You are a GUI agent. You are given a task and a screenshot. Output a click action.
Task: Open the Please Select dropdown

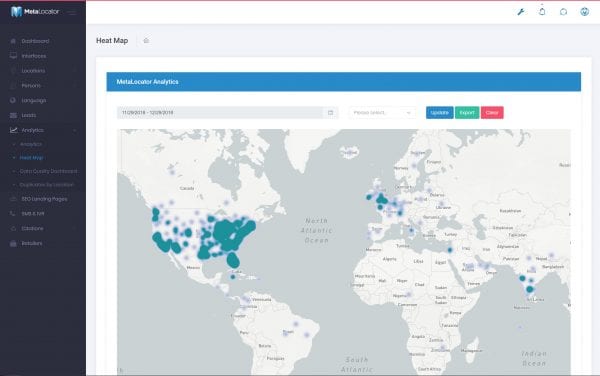382,113
